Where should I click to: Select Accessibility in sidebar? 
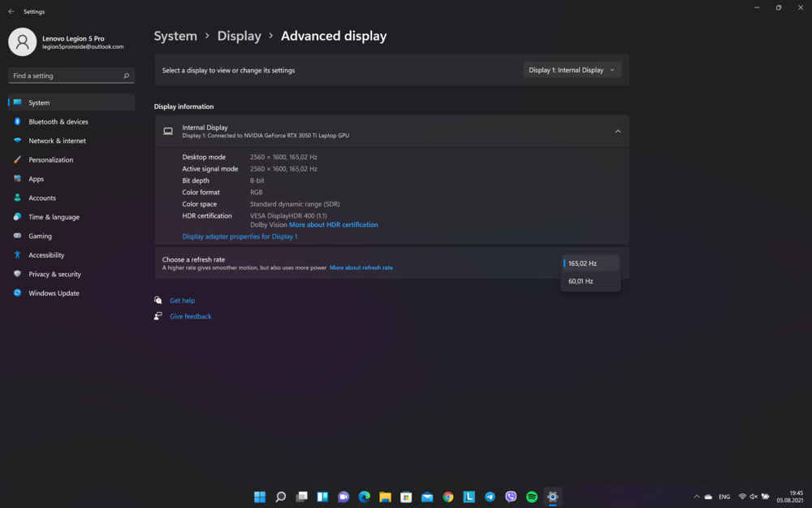click(71, 255)
